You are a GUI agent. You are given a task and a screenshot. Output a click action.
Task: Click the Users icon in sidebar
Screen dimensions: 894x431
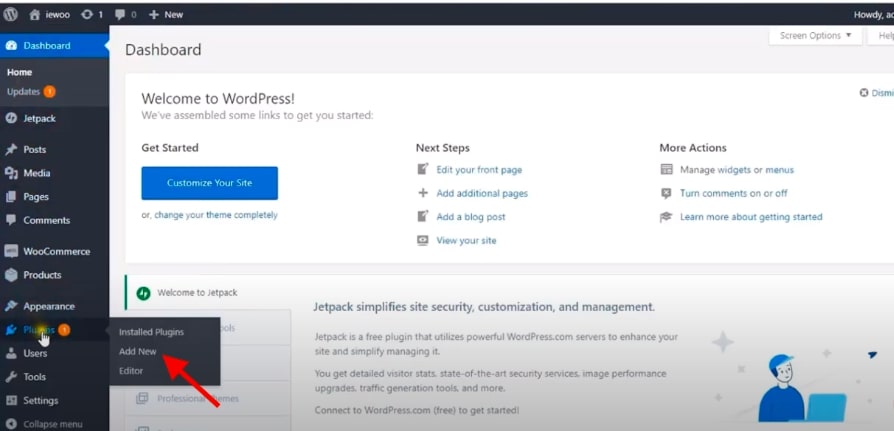[x=11, y=353]
